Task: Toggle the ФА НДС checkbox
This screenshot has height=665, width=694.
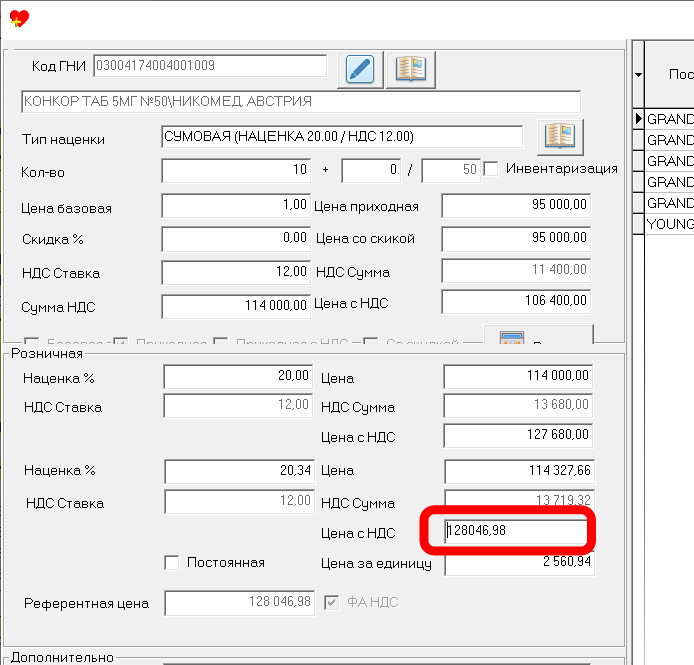Action: (331, 602)
